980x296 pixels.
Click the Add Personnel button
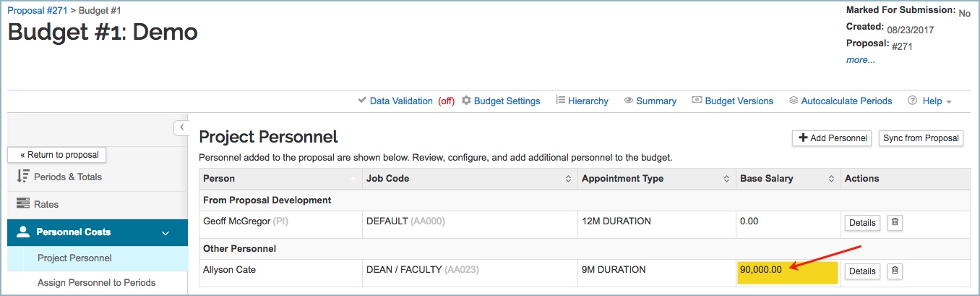832,138
